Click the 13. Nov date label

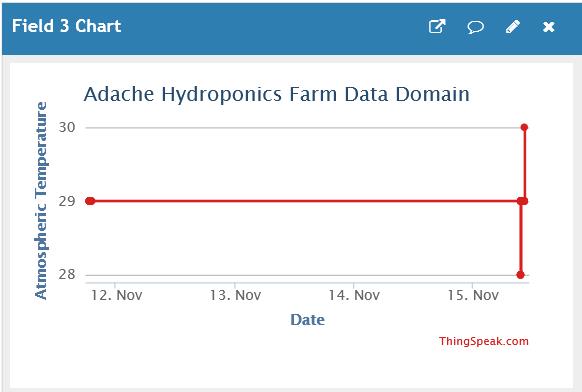(235, 295)
